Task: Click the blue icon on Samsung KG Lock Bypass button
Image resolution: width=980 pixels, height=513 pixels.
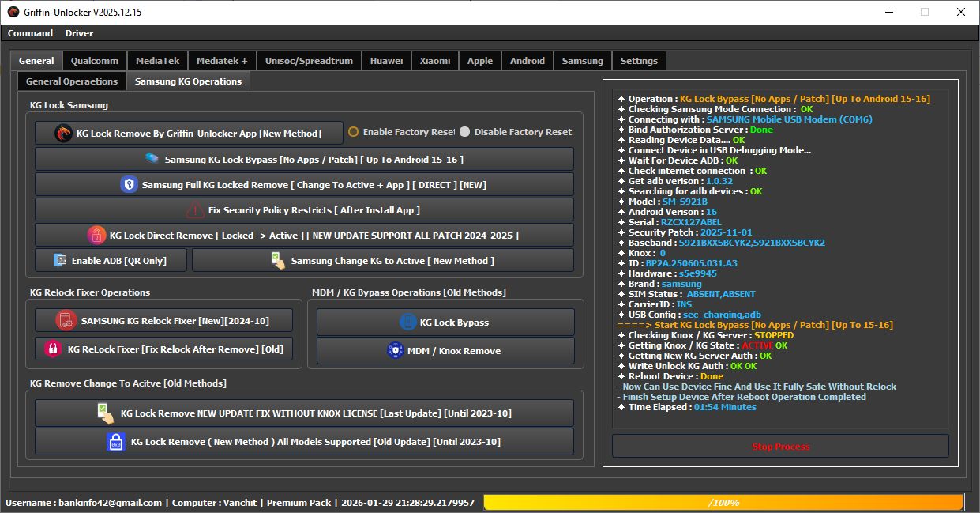Action: [x=152, y=159]
